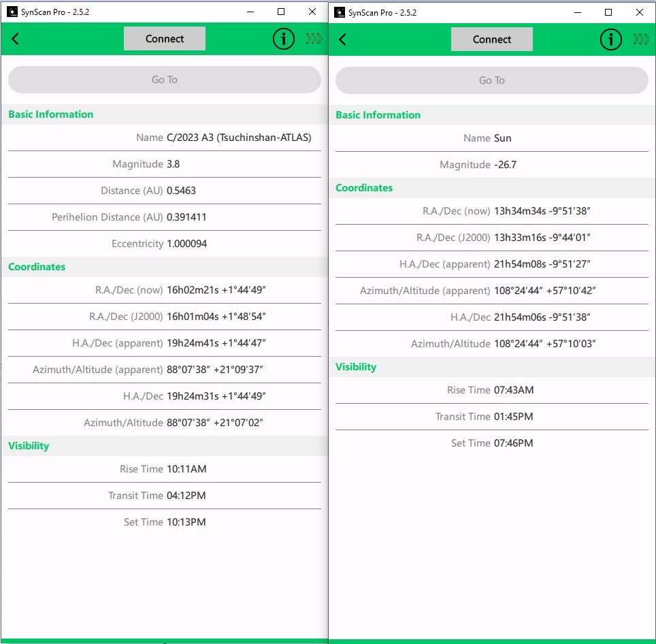
Task: Select the comet name C/2023 A3 (Tsuchinshan-ATLAS)
Action: point(239,138)
